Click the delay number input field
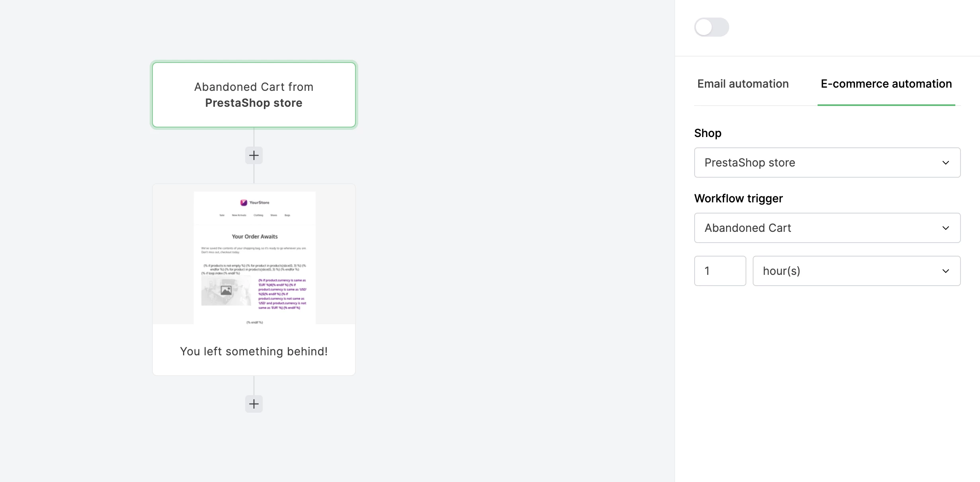Viewport: 980px width, 482px height. click(720, 271)
